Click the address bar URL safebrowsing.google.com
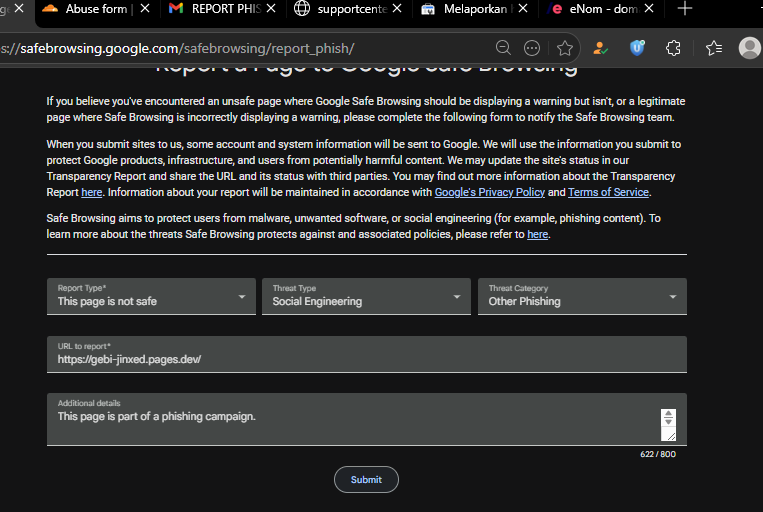This screenshot has width=763, height=512. click(187, 48)
